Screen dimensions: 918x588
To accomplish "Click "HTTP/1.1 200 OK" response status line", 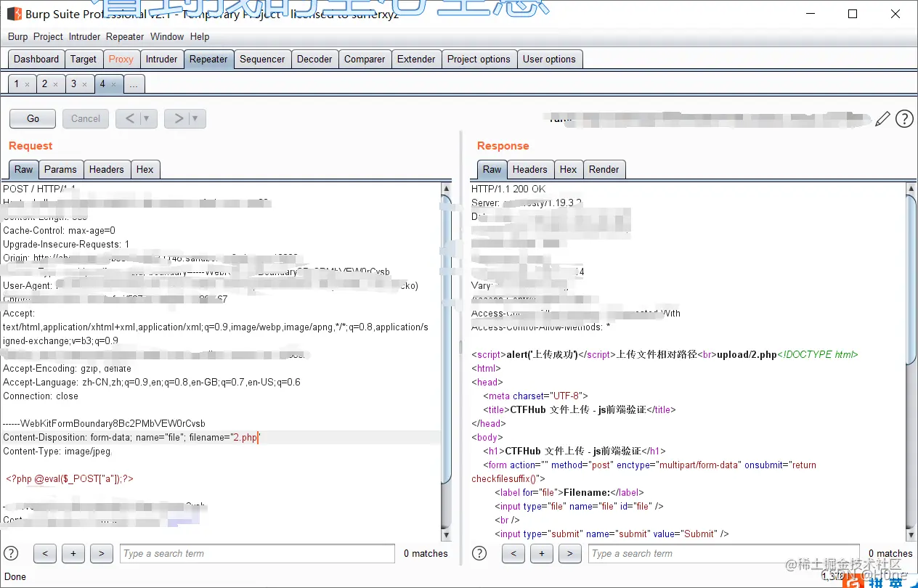I will pos(508,189).
